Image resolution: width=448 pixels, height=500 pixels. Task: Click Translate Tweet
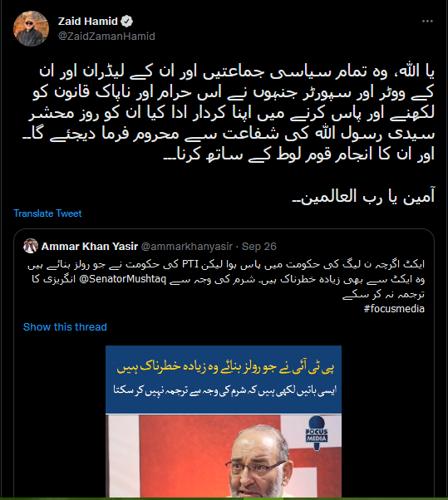(x=47, y=213)
